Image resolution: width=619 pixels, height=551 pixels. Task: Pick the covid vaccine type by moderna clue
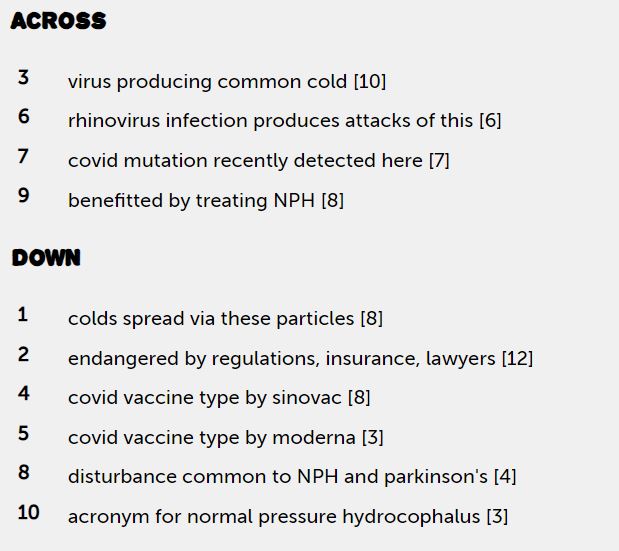225,437
